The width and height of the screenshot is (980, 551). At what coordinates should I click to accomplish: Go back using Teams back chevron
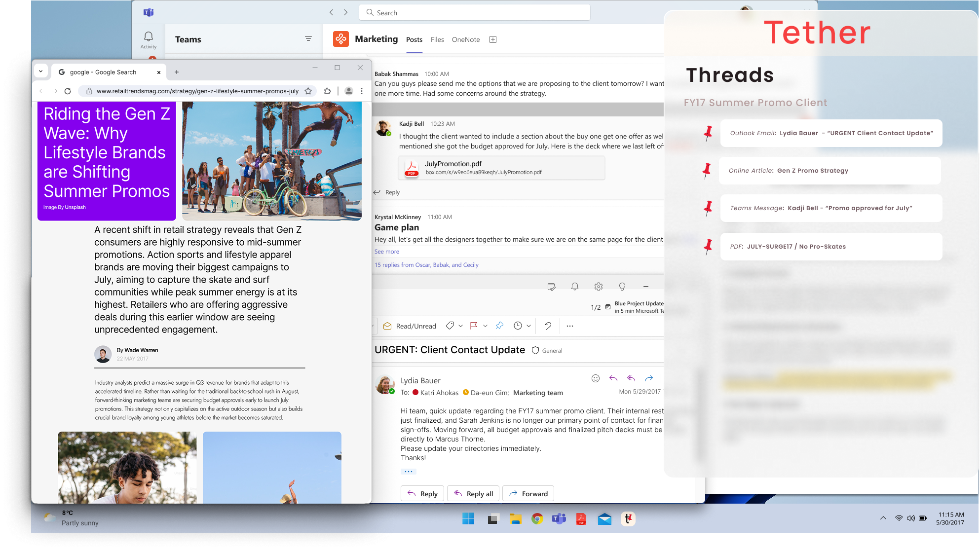click(x=331, y=12)
